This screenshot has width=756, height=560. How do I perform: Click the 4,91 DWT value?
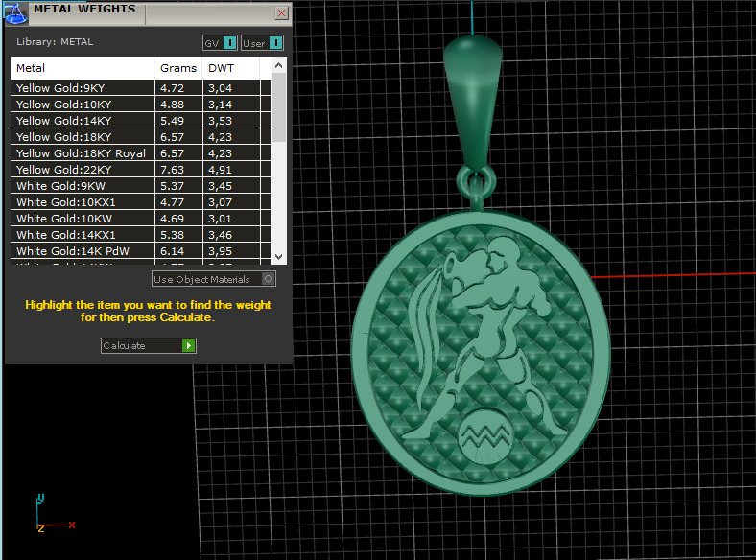[220, 170]
